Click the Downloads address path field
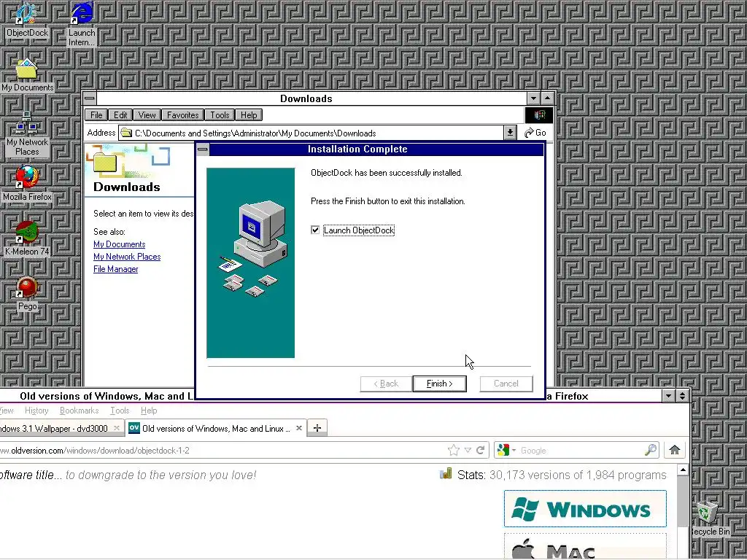 (x=317, y=133)
